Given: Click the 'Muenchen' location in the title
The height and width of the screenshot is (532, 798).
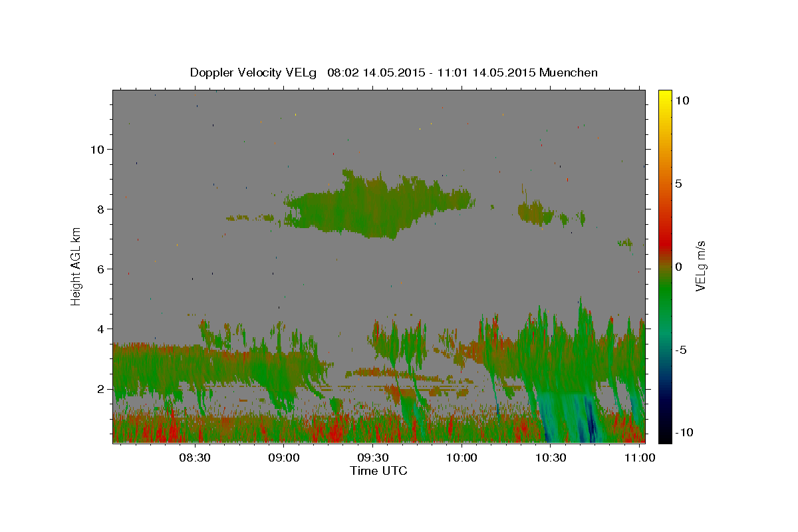Looking at the screenshot, I should coord(569,72).
